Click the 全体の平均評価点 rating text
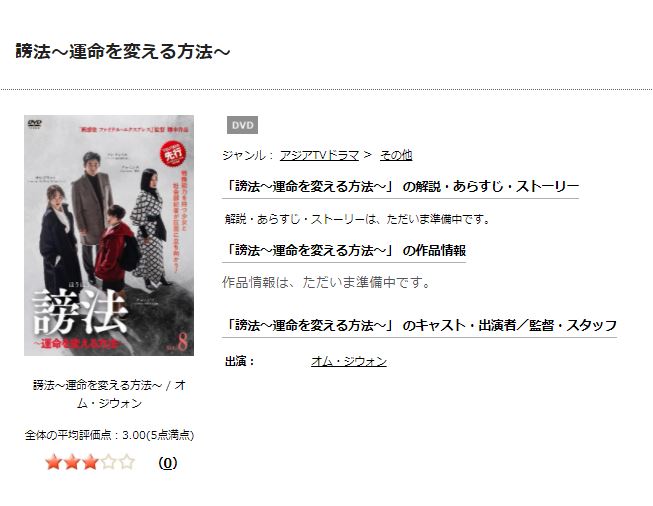 pyautogui.click(x=109, y=435)
